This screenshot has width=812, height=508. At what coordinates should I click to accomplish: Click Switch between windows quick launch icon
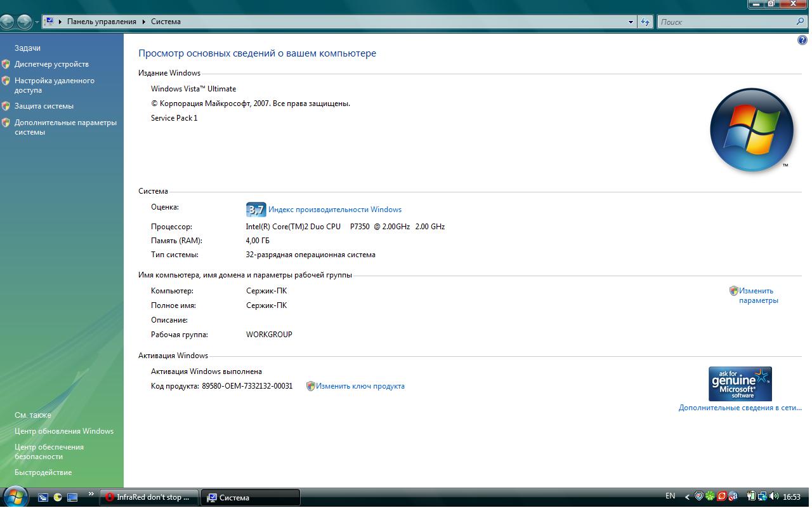(43, 498)
